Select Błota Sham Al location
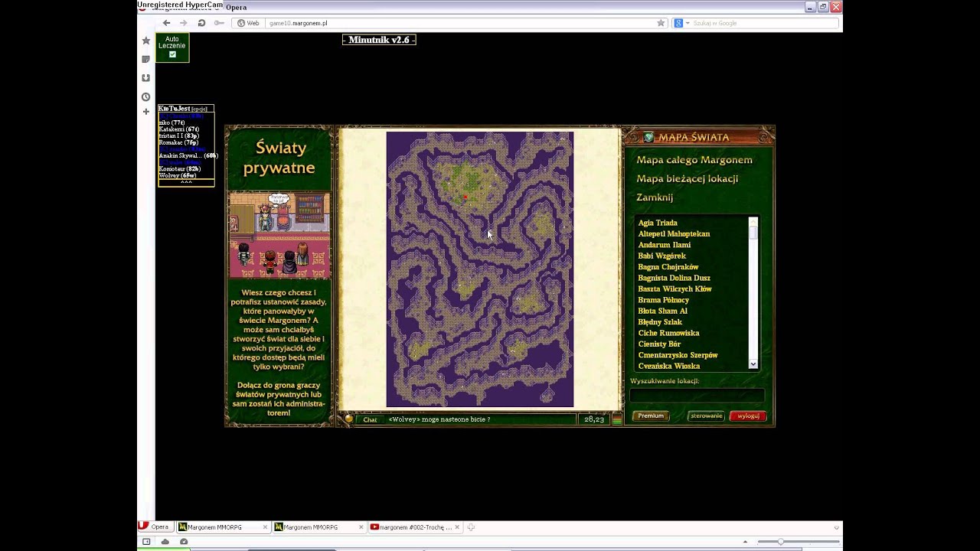Viewport: 980px width, 551px height. click(663, 311)
